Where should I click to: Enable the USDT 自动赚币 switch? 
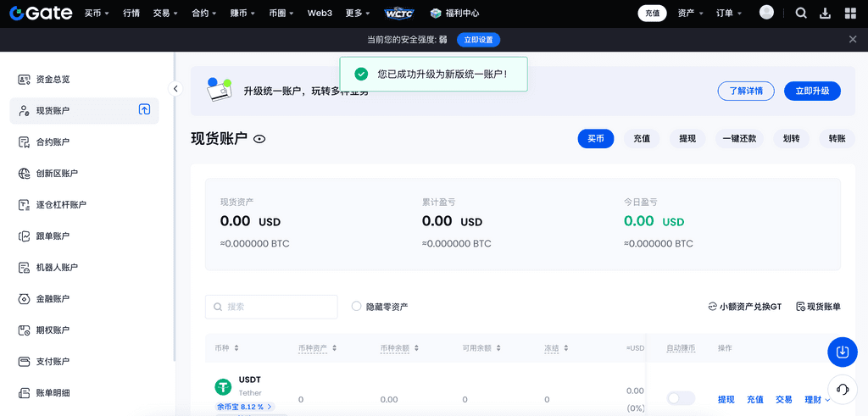pos(680,398)
